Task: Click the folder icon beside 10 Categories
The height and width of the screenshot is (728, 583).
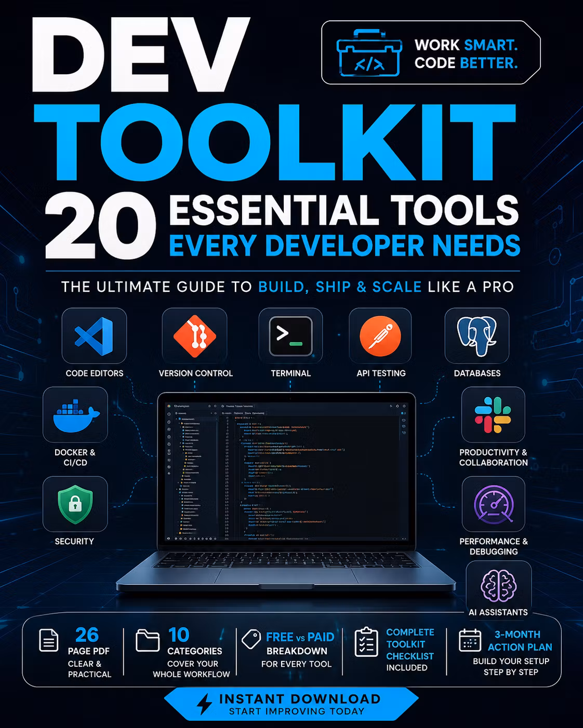Action: 148,640
